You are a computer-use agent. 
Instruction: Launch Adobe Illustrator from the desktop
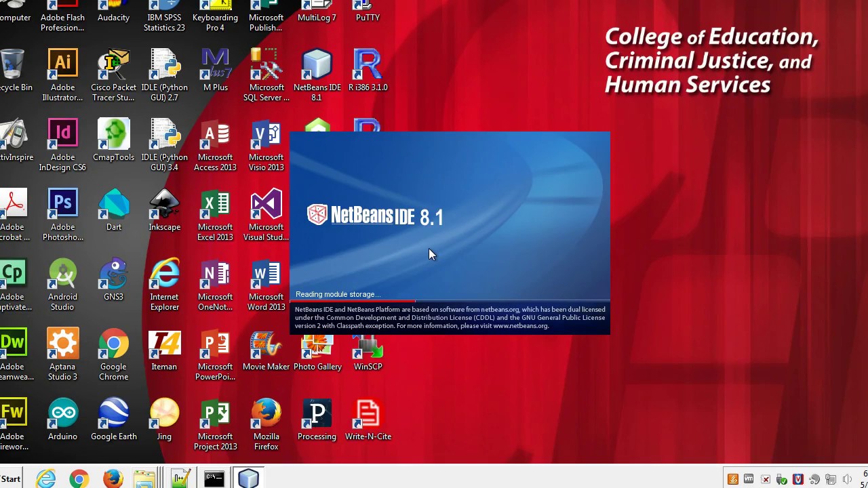[x=62, y=75]
